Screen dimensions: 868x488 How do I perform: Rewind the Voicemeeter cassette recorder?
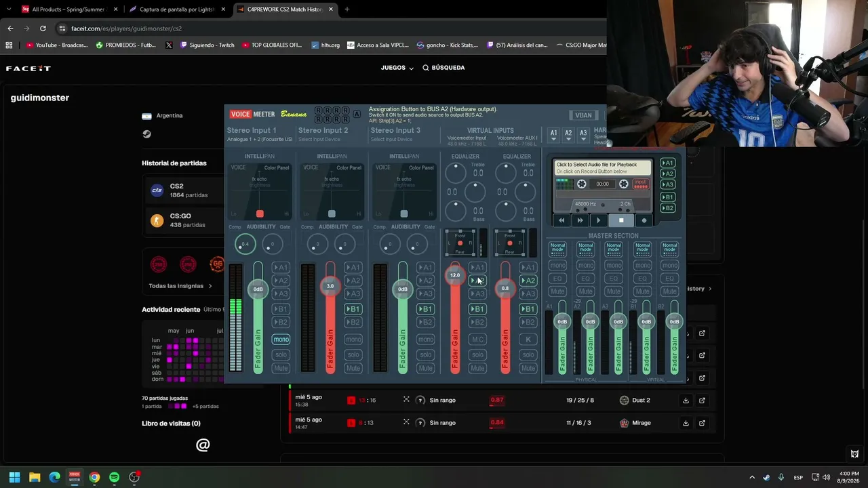coord(561,220)
